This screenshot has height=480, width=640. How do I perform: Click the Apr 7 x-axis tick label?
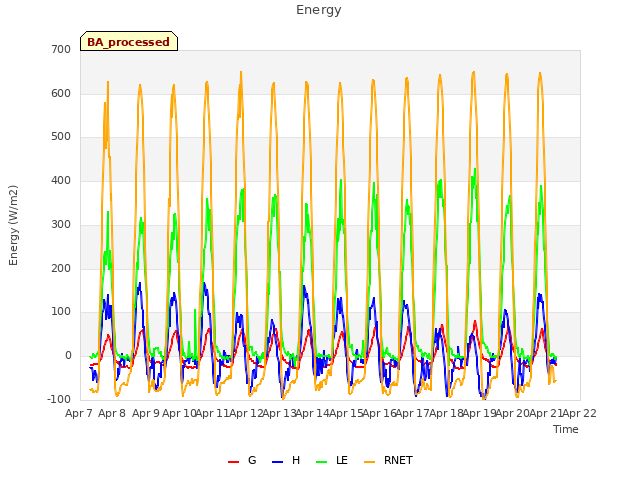click(78, 413)
